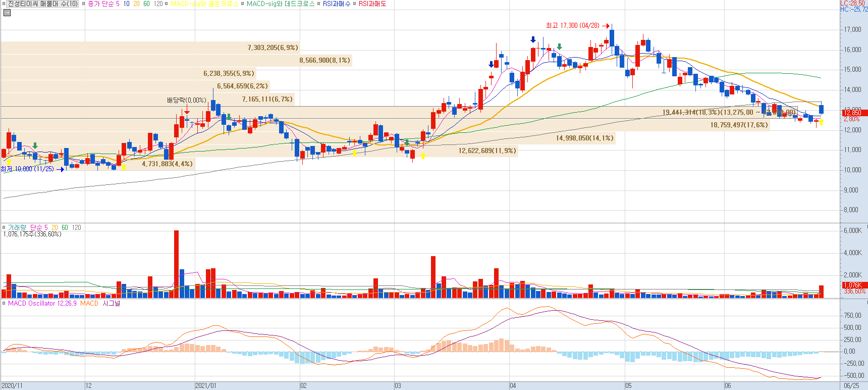Click the 06/25 date label
The height and width of the screenshot is (390, 868).
852,385
